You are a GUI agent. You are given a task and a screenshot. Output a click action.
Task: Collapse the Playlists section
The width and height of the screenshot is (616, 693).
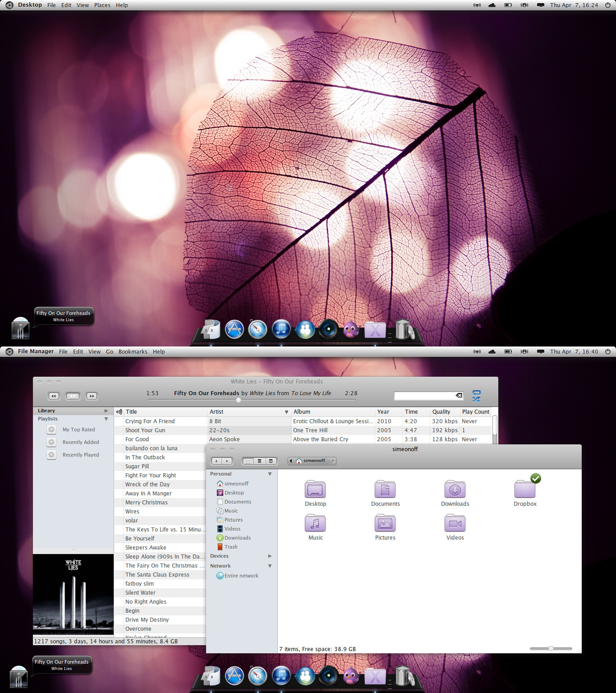click(106, 419)
